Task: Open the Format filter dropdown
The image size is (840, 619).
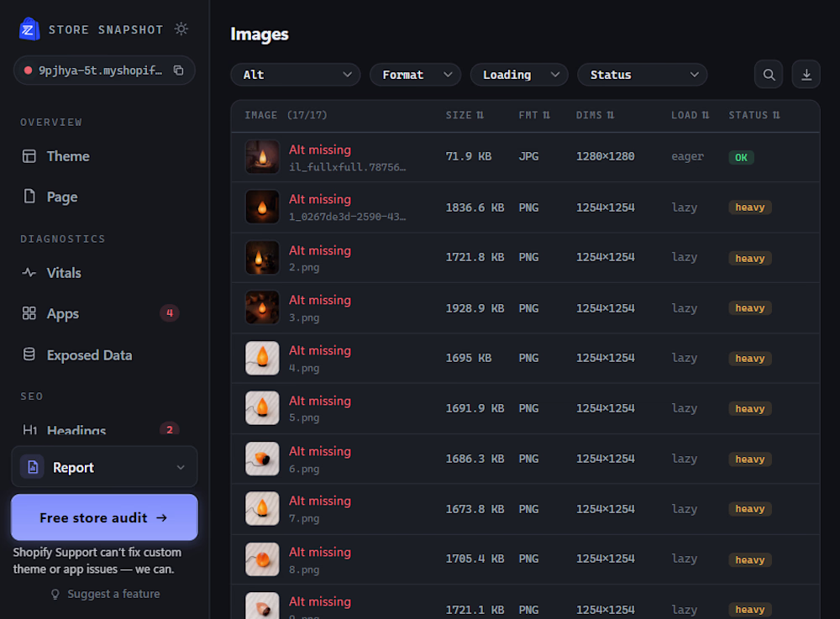Action: 415,75
